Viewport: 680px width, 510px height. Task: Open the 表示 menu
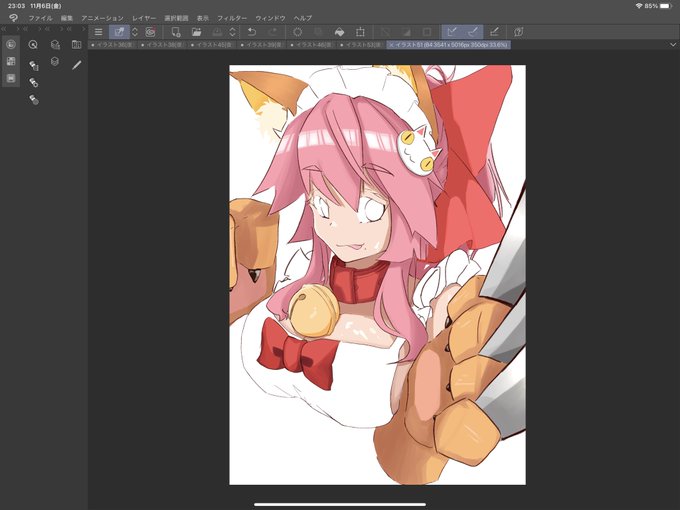[x=203, y=18]
